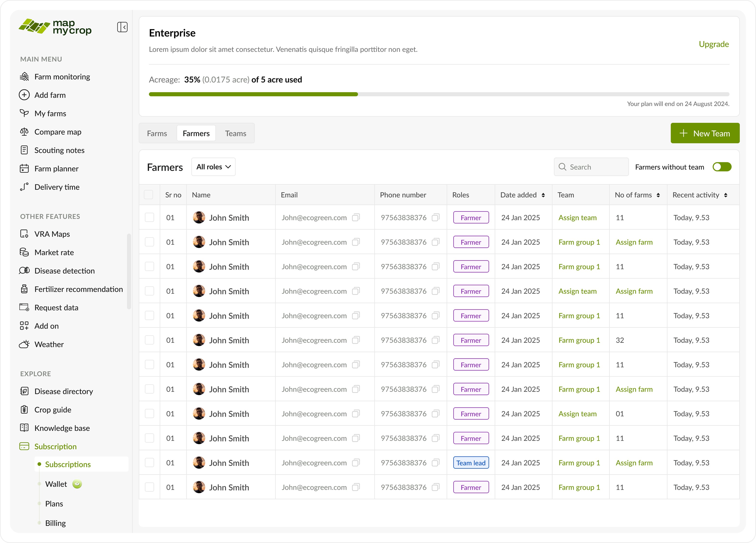Image resolution: width=756 pixels, height=543 pixels.
Task: Sort by the Date added column arrows
Action: click(543, 195)
